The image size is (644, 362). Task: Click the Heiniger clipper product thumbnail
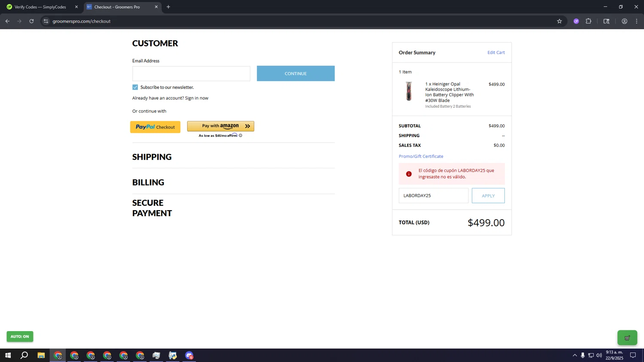[x=409, y=91]
